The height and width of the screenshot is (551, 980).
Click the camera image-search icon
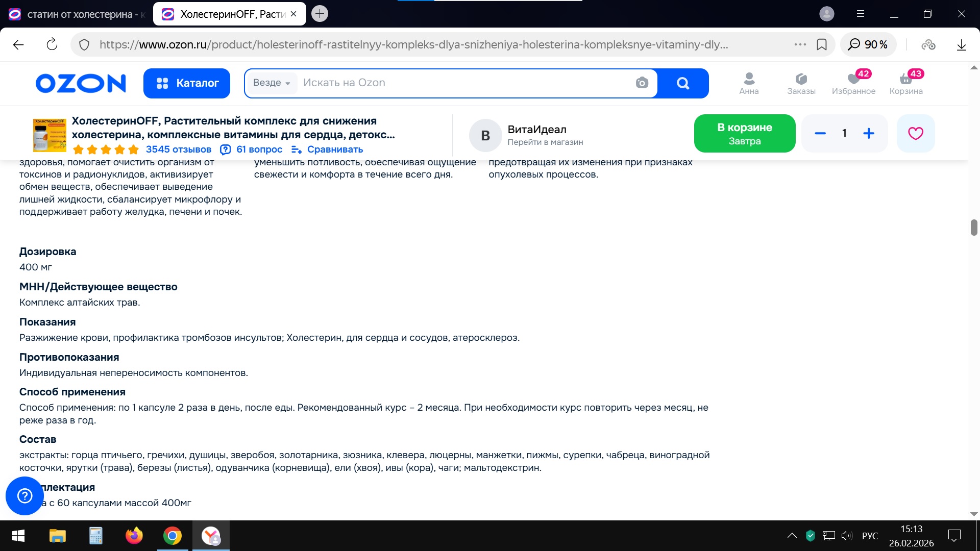point(642,83)
